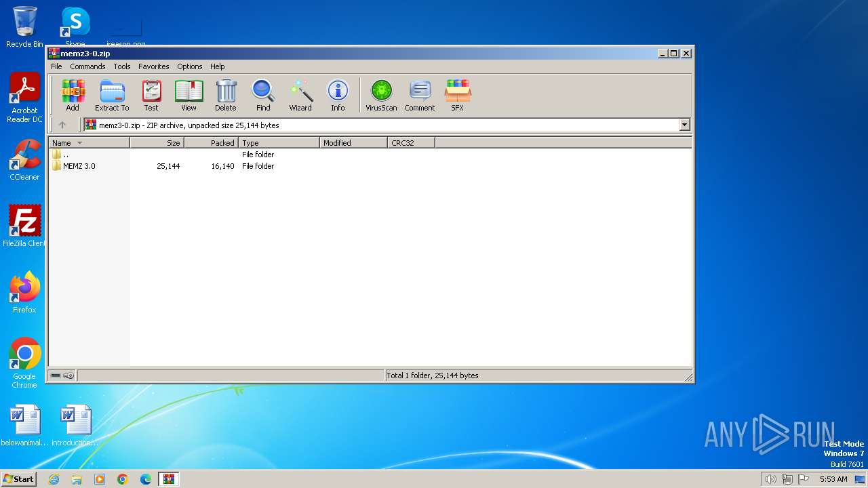Click the taskbar clock 5:53 AM
The height and width of the screenshot is (488, 868).
(x=833, y=479)
